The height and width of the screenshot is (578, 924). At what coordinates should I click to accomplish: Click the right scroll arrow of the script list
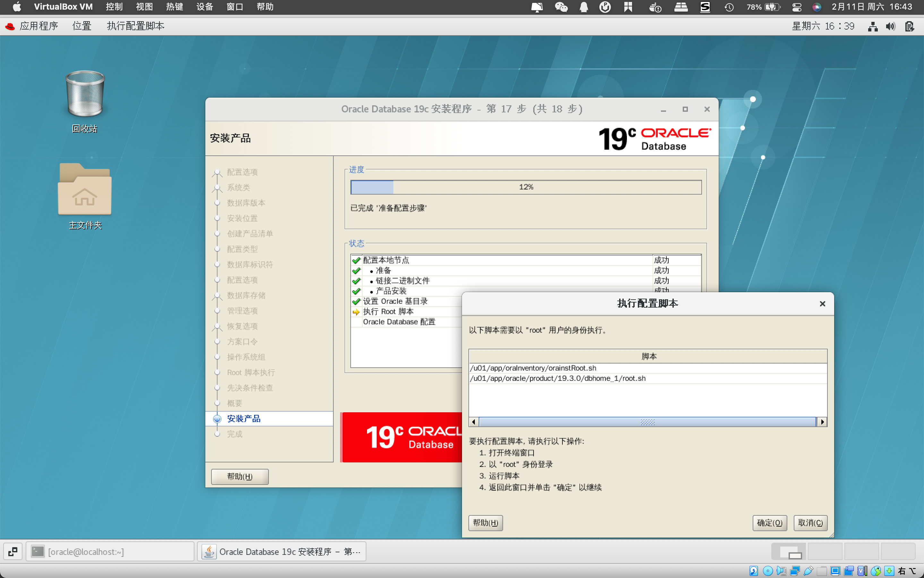tap(822, 422)
